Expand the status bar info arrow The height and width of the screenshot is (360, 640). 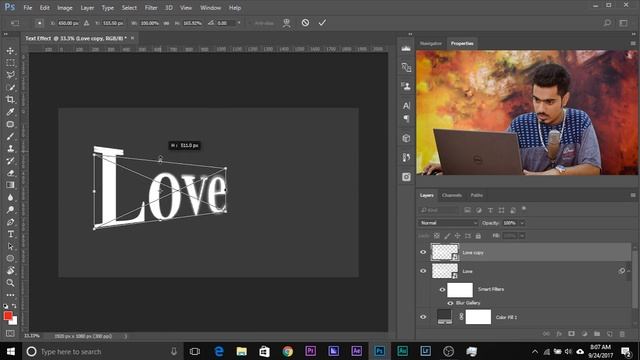click(126, 336)
